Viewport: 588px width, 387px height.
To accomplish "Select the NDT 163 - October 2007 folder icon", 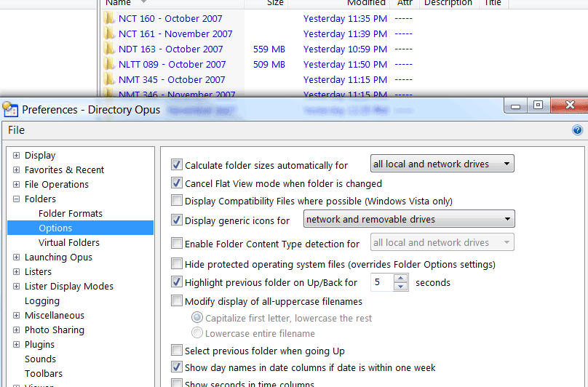I will coord(109,49).
